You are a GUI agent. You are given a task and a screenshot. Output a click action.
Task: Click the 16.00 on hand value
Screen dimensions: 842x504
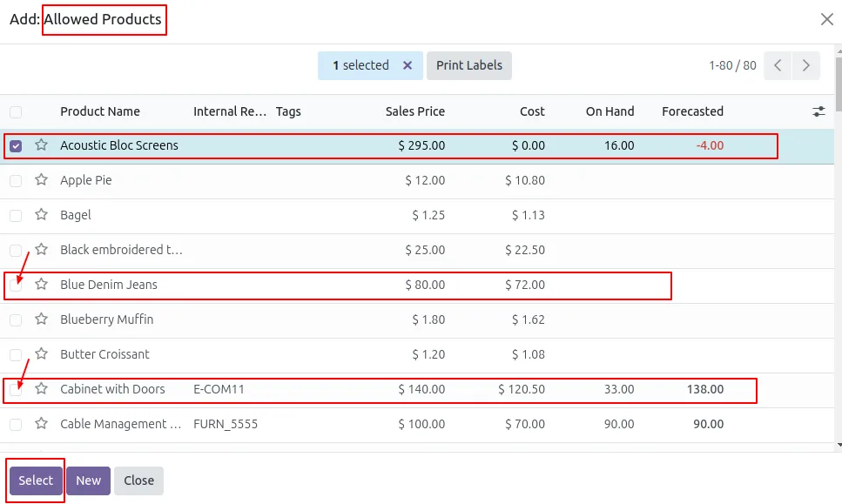tap(619, 145)
